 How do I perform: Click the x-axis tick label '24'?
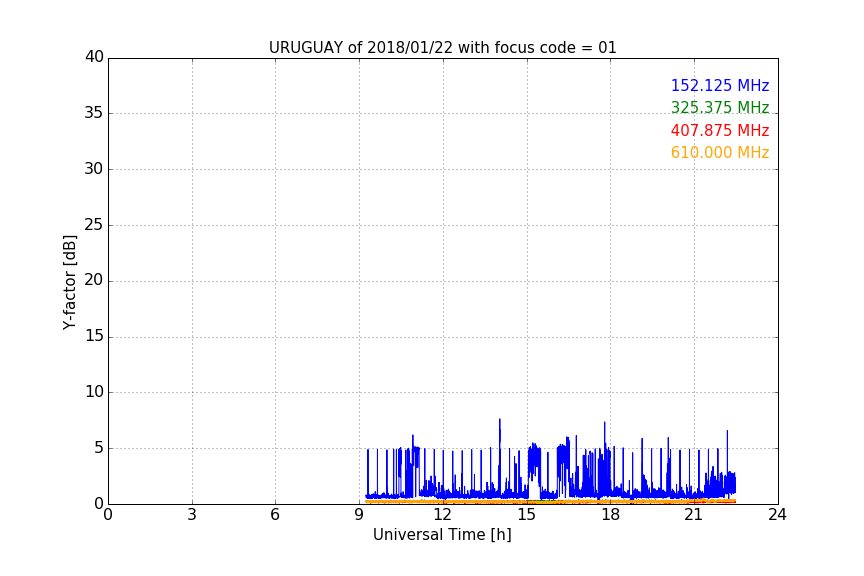pos(777,515)
